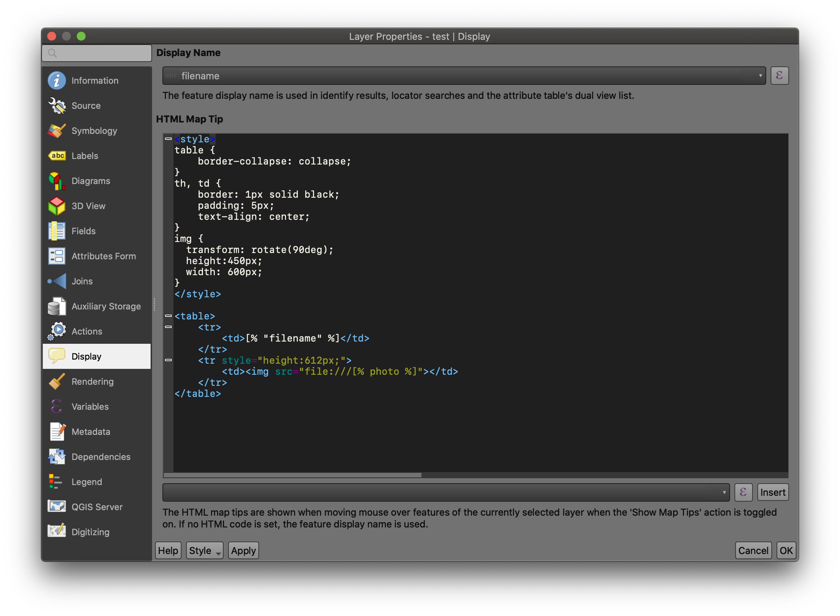Collapse the table tag fold marker
Image resolution: width=840 pixels, height=616 pixels.
tap(168, 316)
